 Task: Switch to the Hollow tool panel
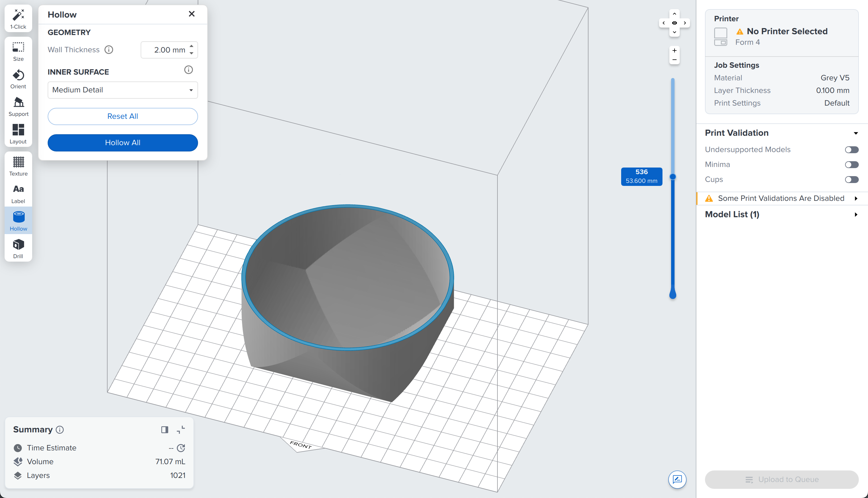coord(18,220)
